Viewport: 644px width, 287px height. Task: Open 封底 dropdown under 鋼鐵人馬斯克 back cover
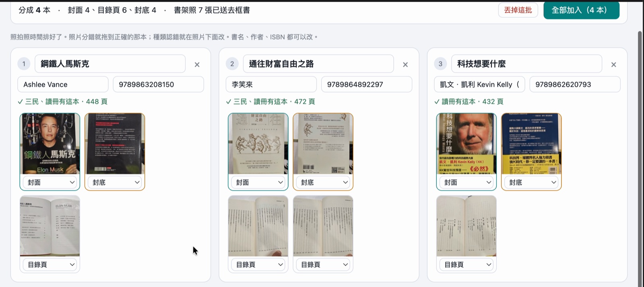(x=115, y=182)
